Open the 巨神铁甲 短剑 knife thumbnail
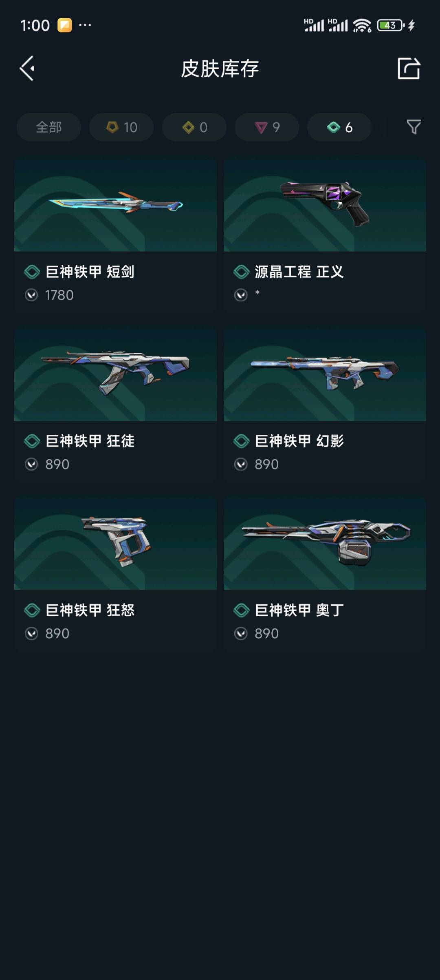The image size is (440, 980). pyautogui.click(x=115, y=204)
